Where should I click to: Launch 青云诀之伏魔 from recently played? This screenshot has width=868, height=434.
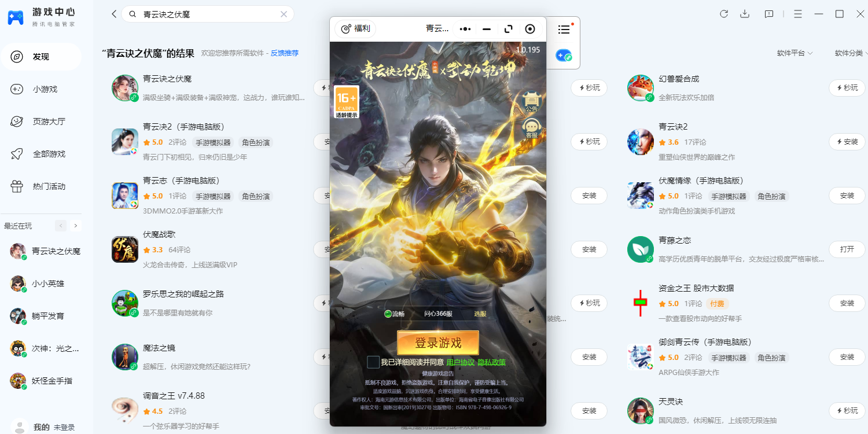point(45,251)
